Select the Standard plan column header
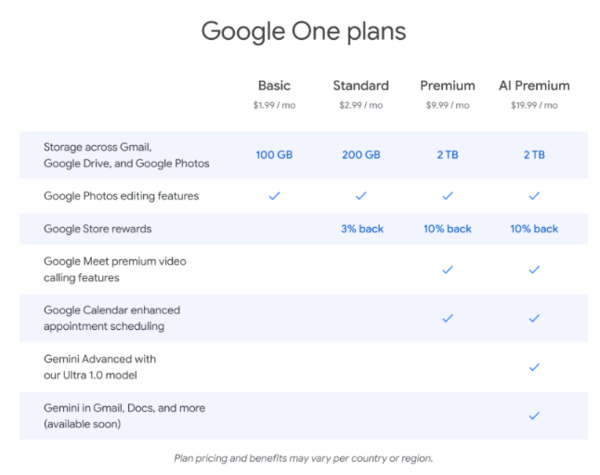The image size is (600, 475). [x=361, y=85]
